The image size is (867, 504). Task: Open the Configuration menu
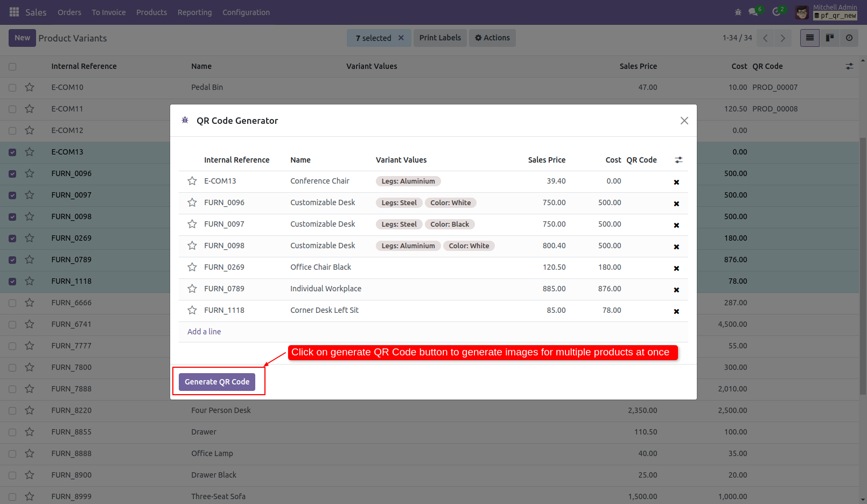pos(246,12)
